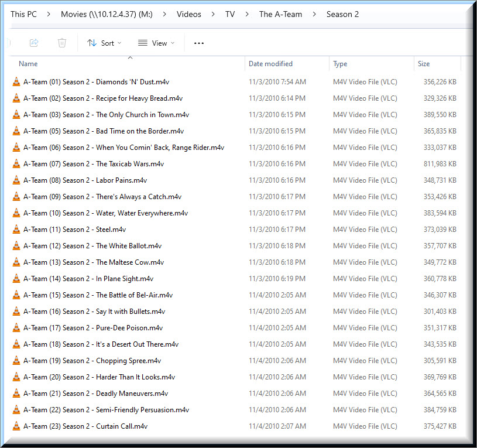Click the VLC icon for The White Ballot
Image resolution: width=477 pixels, height=448 pixels.
16,246
